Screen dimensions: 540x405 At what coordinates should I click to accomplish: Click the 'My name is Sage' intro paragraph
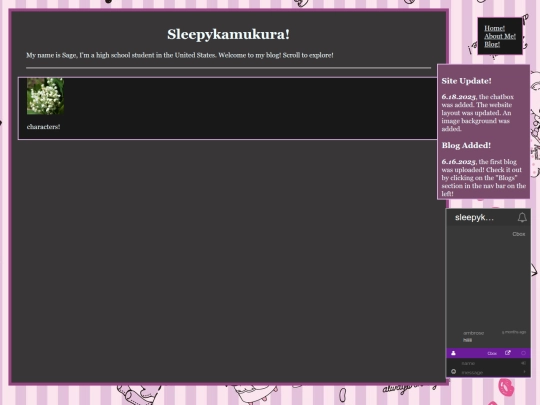pos(180,55)
